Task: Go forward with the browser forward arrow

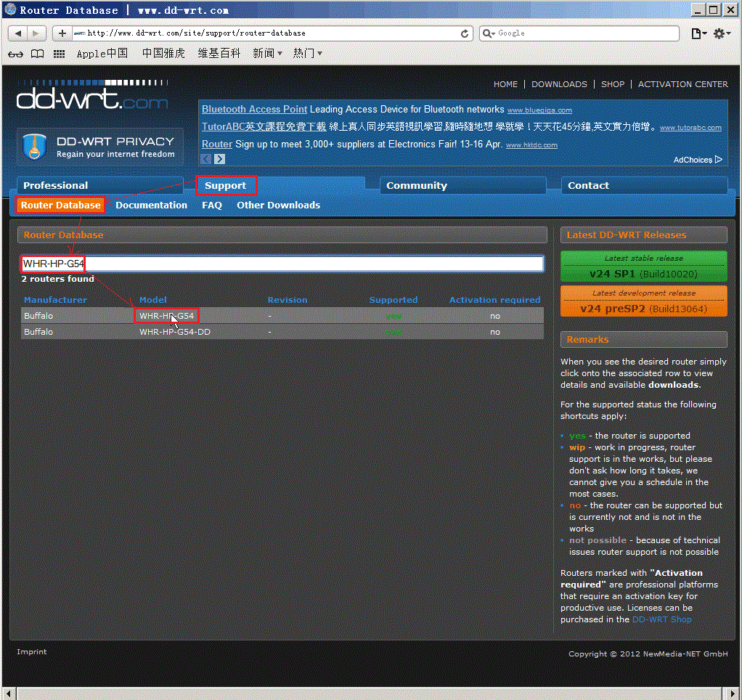Action: click(x=36, y=33)
